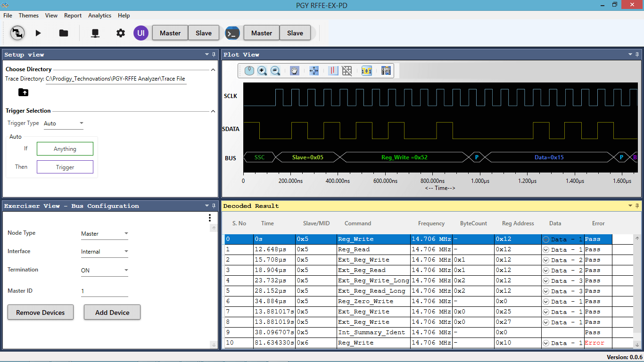Open the Node Type dropdown
This screenshot has height=362, width=644.
tap(104, 233)
